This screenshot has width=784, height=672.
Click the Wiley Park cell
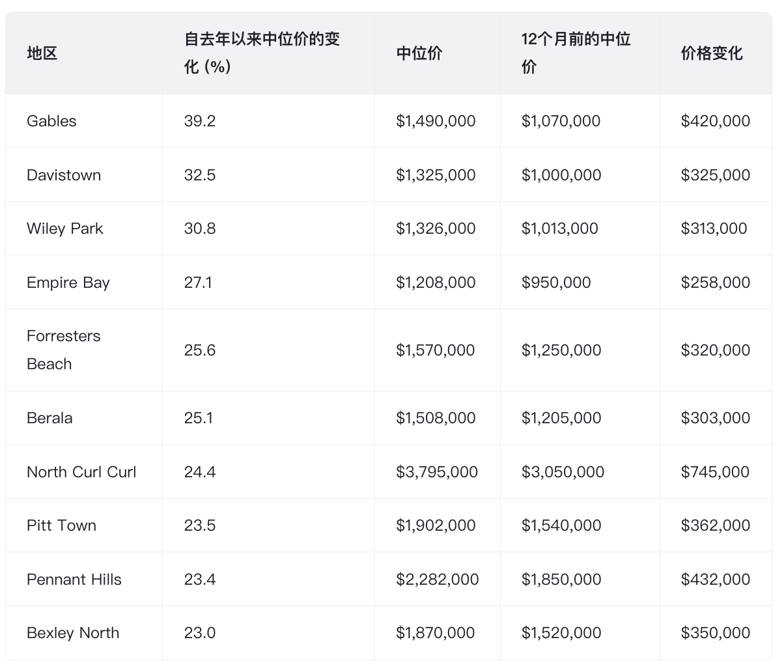pos(65,229)
